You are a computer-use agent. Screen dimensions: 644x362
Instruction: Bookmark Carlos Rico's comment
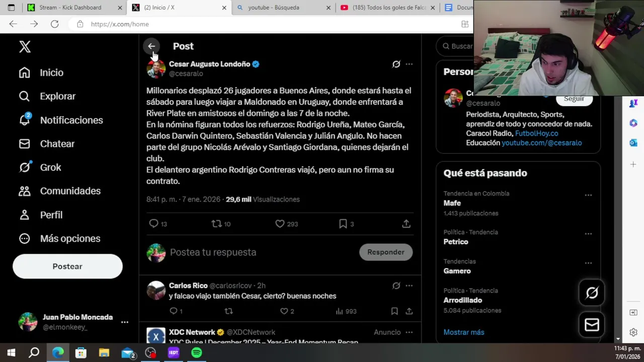pyautogui.click(x=394, y=311)
